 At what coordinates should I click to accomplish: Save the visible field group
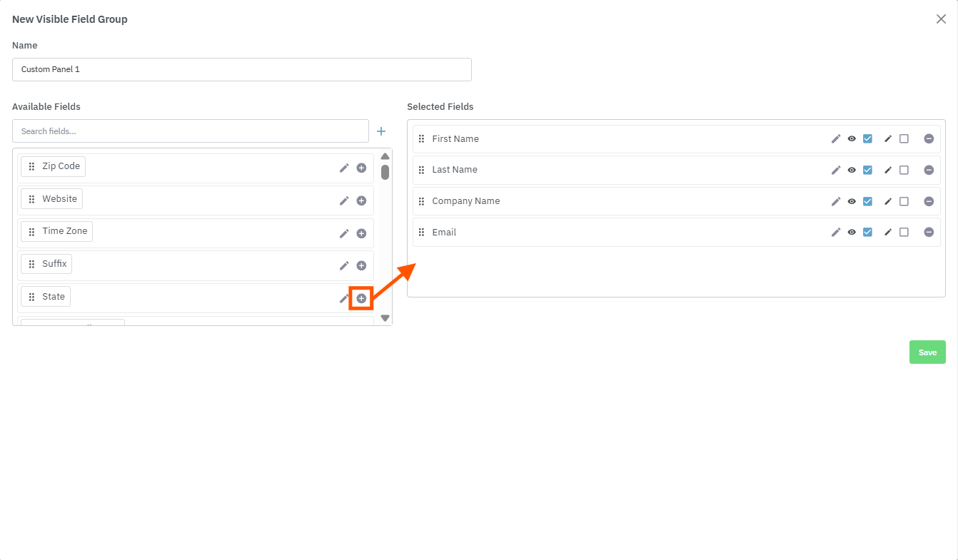tap(927, 352)
